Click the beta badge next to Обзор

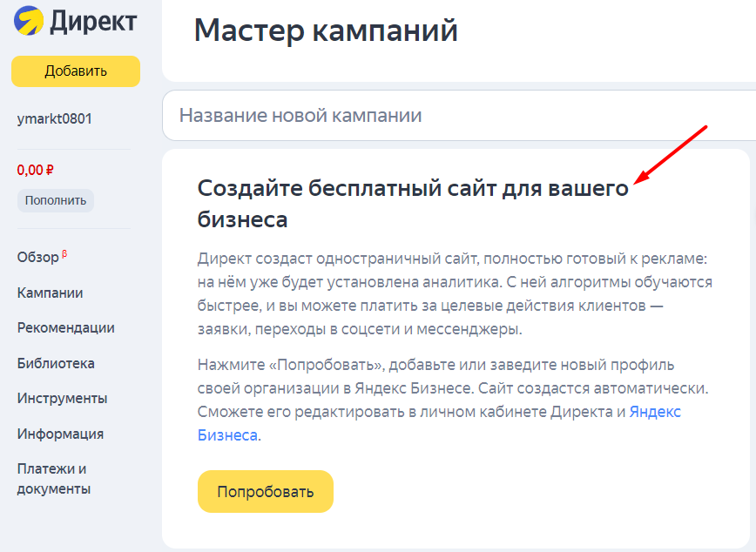64,255
